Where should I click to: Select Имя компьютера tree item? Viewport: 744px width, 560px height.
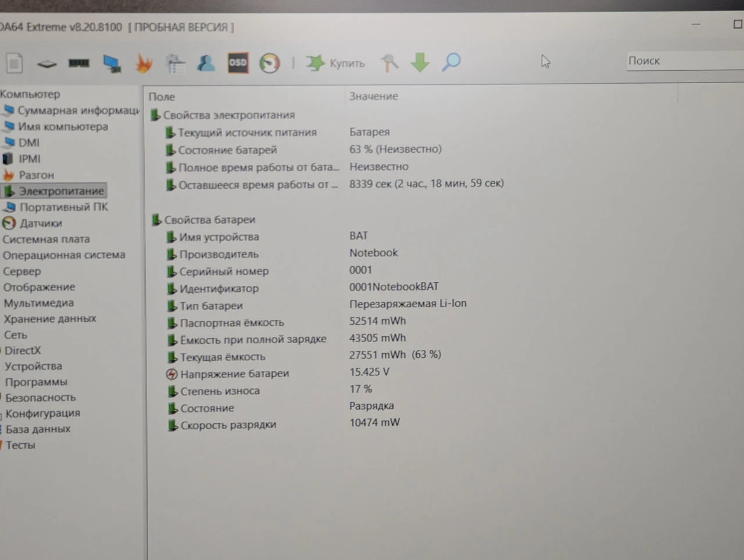pyautogui.click(x=56, y=127)
